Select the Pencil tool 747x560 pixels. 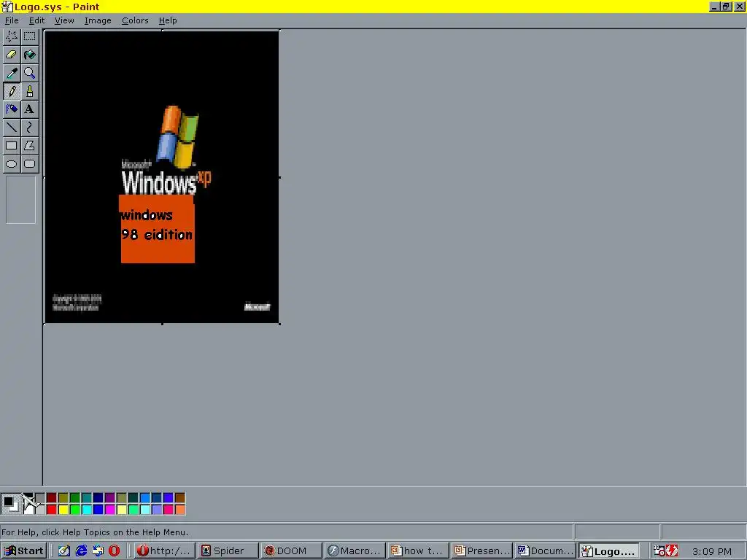pyautogui.click(x=12, y=91)
